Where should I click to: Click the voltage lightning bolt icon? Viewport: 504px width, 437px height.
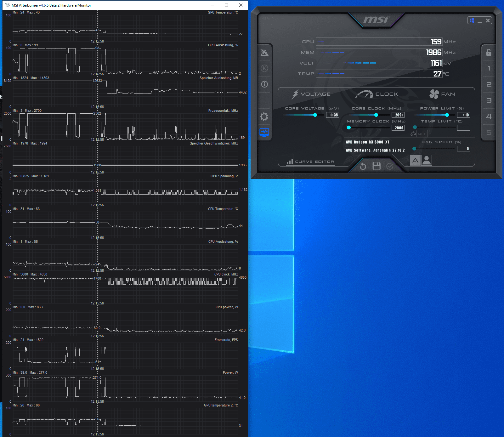(295, 94)
